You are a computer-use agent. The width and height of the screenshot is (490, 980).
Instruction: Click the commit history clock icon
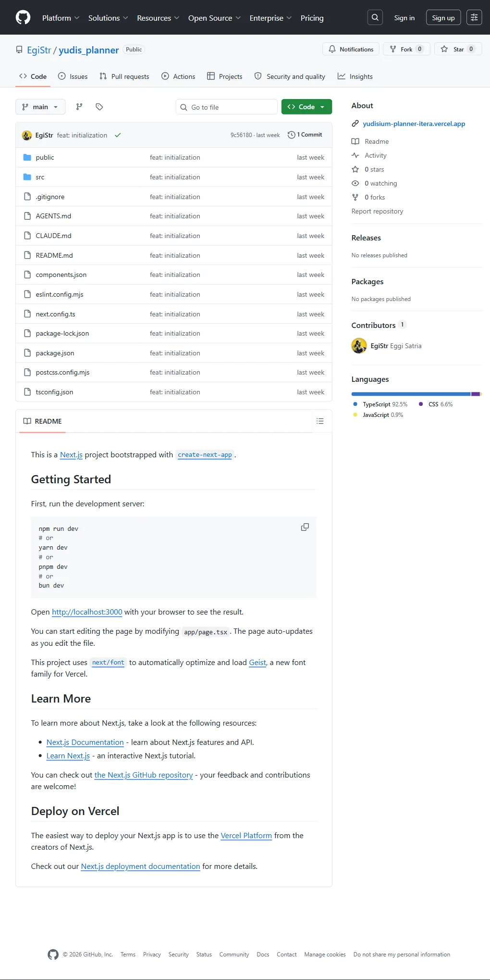click(x=291, y=135)
